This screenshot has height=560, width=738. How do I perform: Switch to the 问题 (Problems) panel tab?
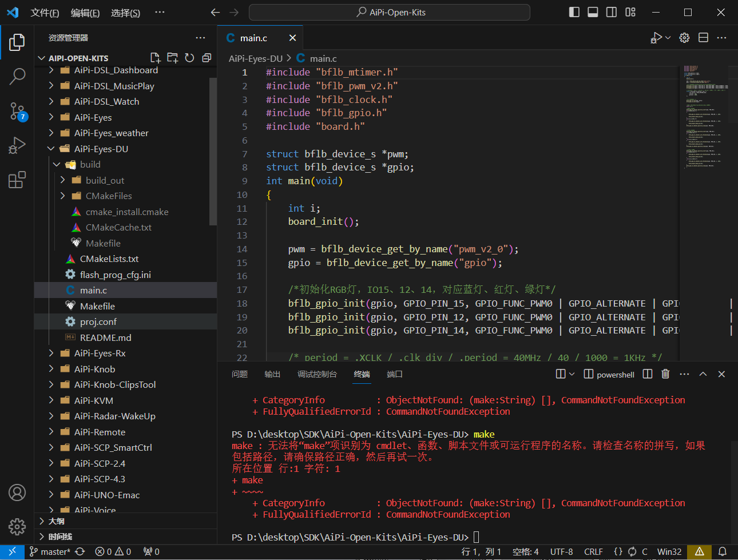[240, 374]
